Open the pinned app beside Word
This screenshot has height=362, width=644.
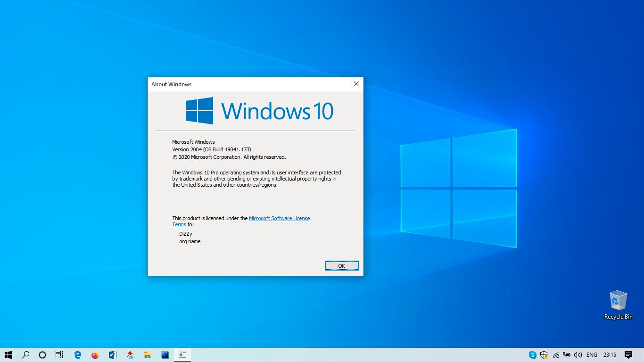click(x=130, y=355)
